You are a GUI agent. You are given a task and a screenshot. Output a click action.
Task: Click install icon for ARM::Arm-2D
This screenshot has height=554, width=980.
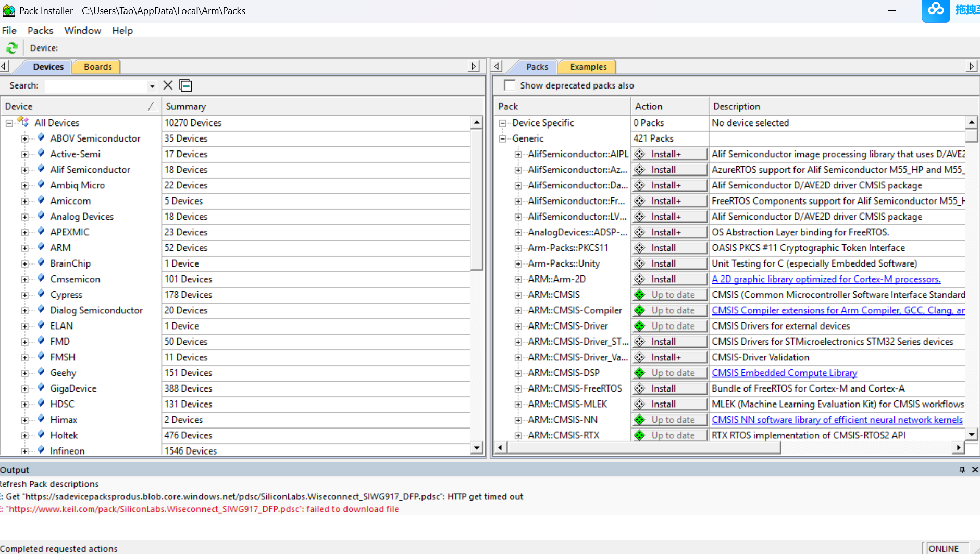pos(640,279)
